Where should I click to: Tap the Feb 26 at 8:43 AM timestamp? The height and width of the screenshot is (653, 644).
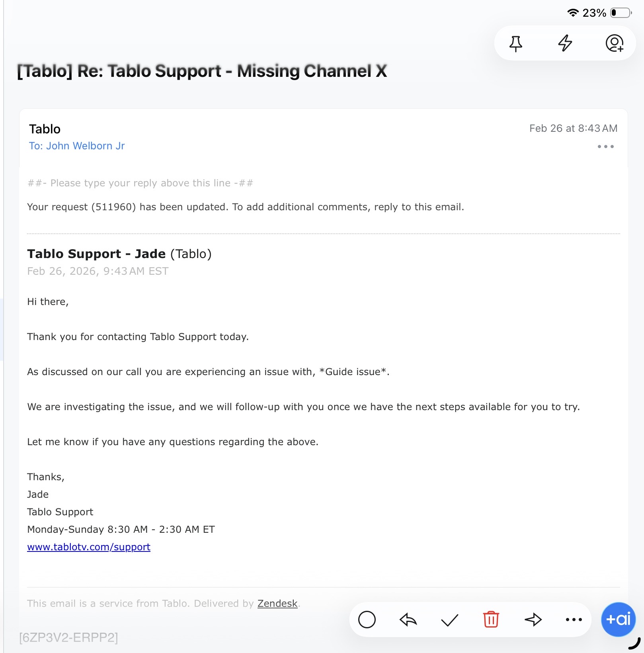coord(573,128)
